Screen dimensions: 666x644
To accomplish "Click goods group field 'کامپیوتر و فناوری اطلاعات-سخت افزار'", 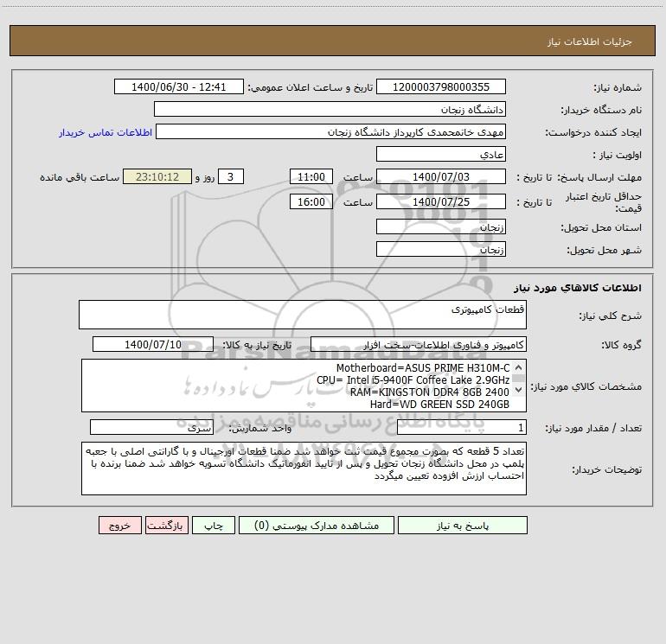I will coord(419,344).
